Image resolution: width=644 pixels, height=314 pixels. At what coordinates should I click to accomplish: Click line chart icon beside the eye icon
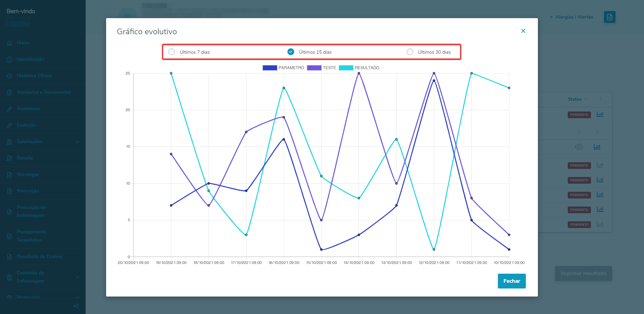click(597, 147)
